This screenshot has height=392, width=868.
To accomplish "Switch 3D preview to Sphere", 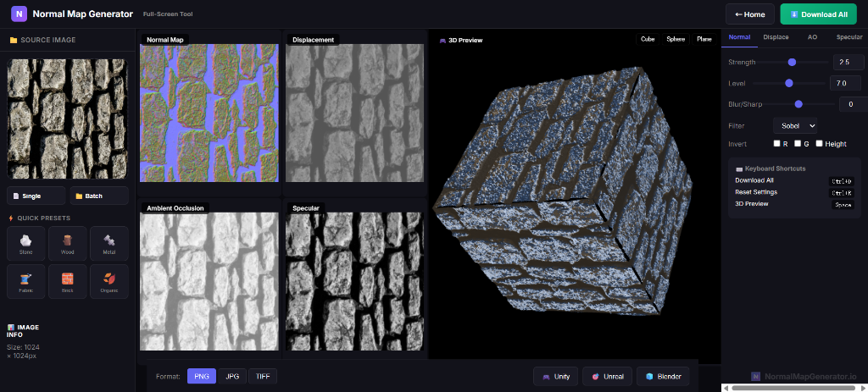I will [676, 39].
